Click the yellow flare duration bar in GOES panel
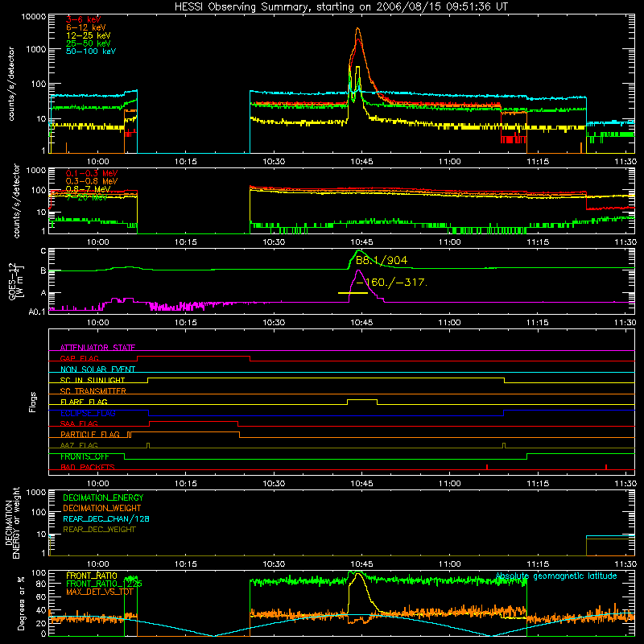Image resolution: width=644 pixels, height=644 pixels. 353,293
